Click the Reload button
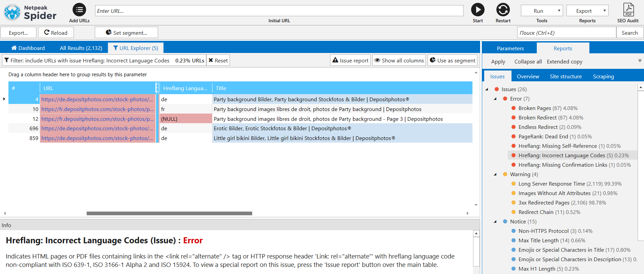644x274 pixels. pos(56,33)
